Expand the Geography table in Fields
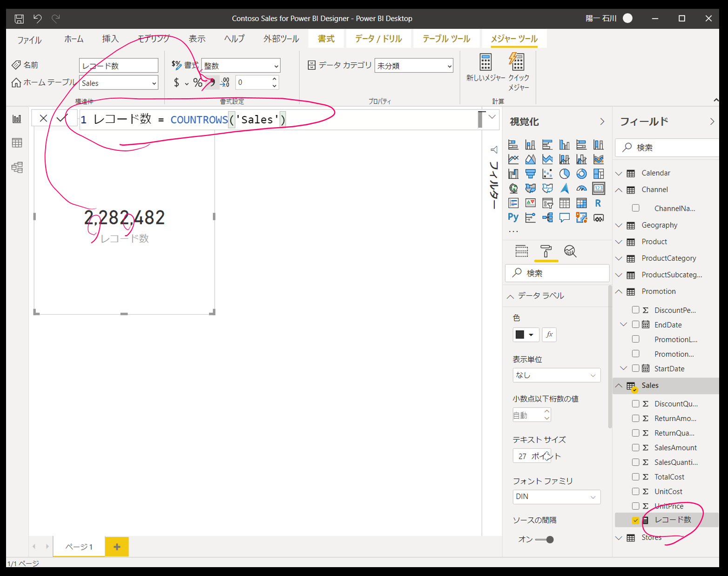 pyautogui.click(x=619, y=225)
